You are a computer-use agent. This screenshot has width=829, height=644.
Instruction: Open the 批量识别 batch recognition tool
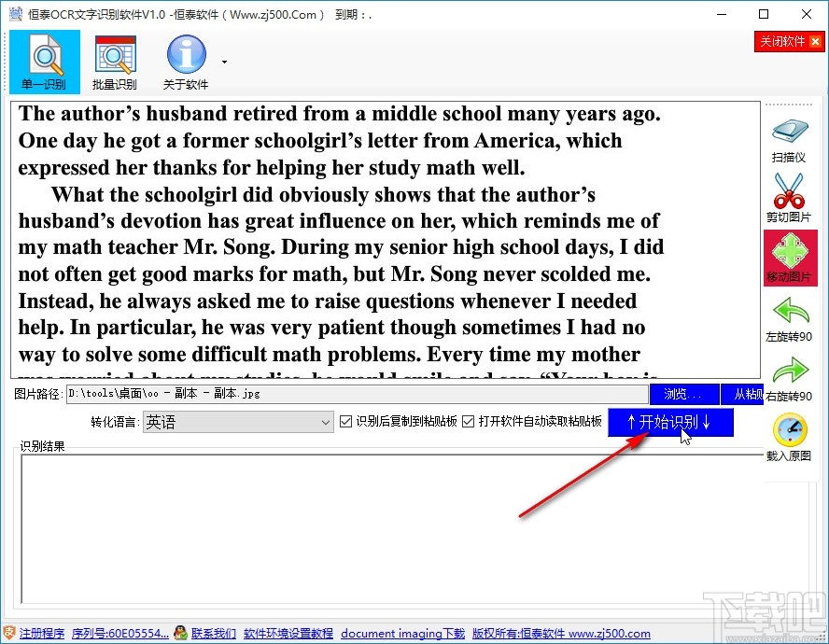pos(114,61)
